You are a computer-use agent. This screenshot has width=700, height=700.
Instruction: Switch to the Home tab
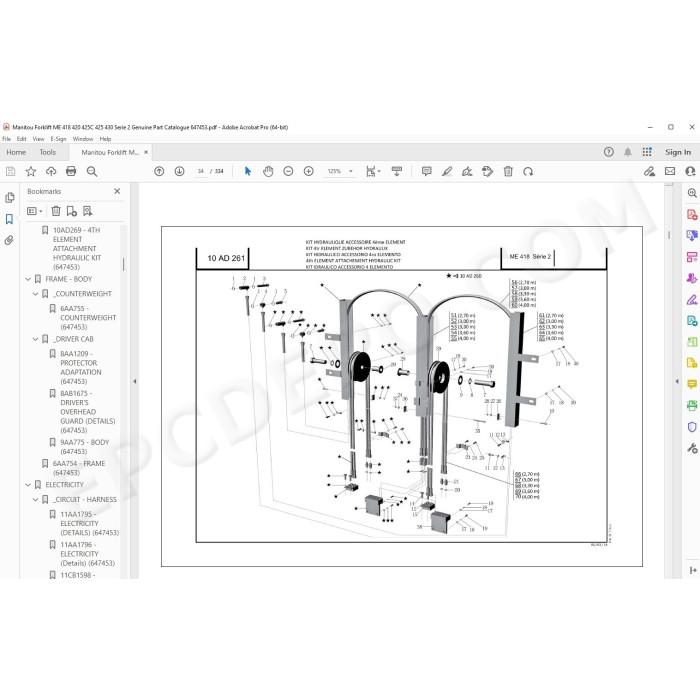click(x=16, y=152)
